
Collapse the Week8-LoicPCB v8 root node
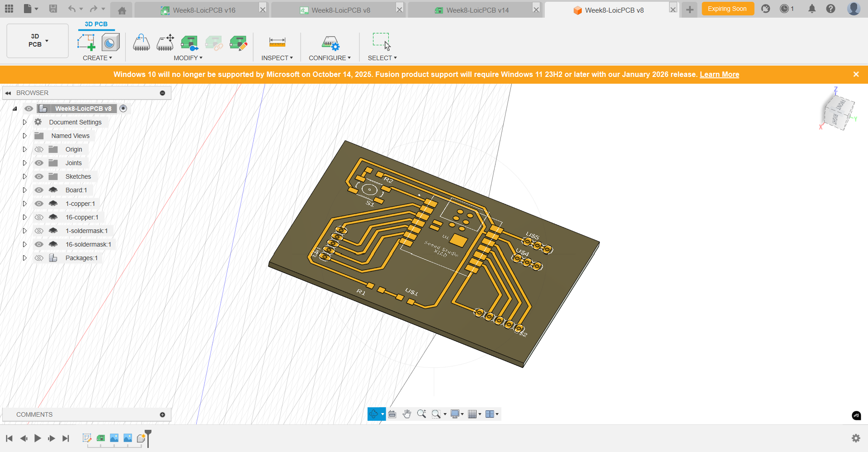point(15,109)
